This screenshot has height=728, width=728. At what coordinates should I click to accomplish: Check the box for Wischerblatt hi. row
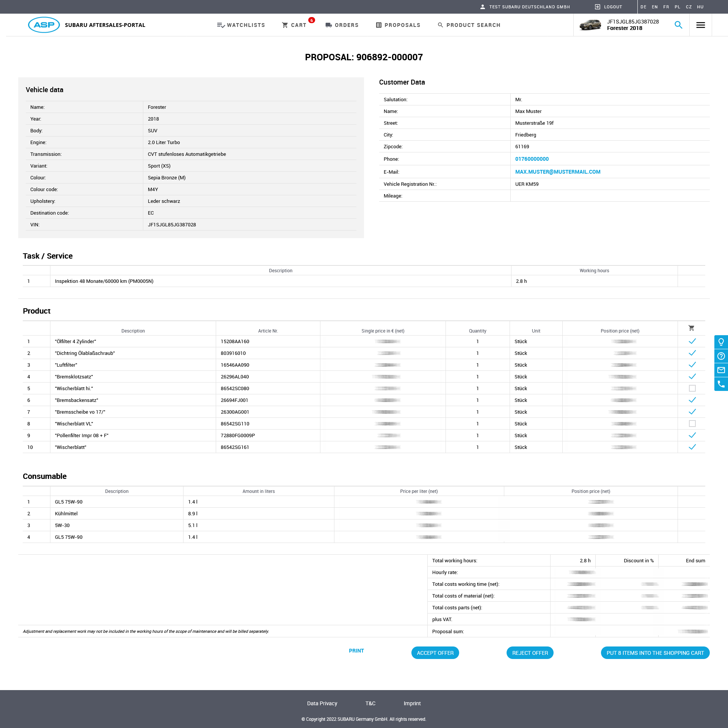692,388
